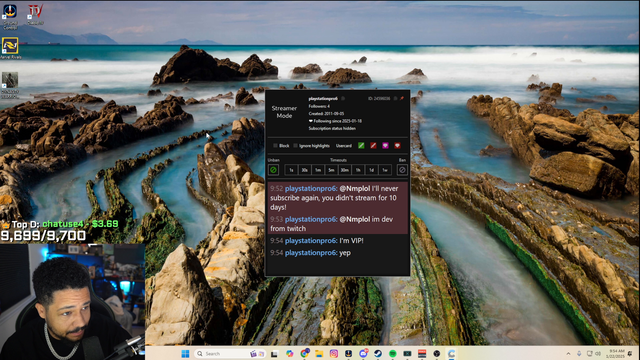Click the red gem unVIP icon
640x360 pixels.
tap(397, 146)
